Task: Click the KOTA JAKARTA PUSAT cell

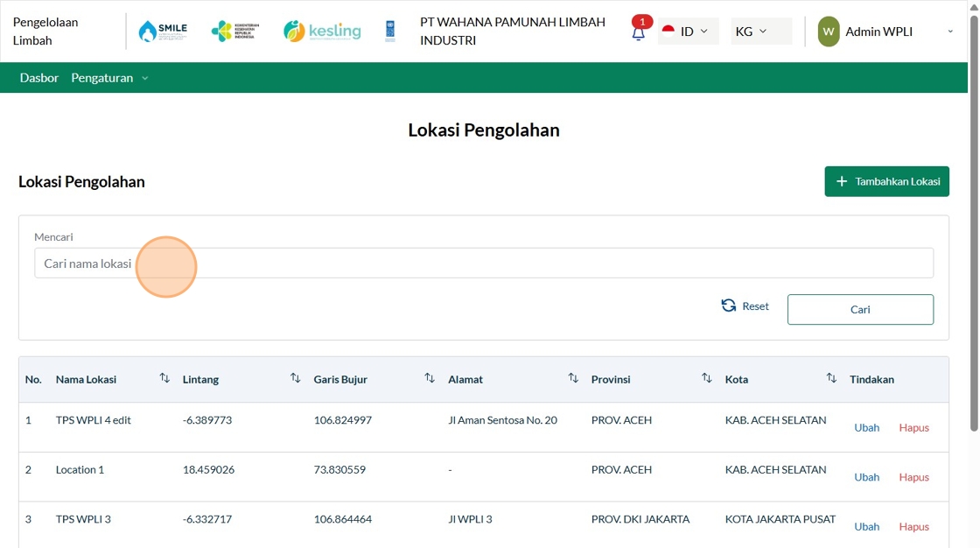Action: 780,519
